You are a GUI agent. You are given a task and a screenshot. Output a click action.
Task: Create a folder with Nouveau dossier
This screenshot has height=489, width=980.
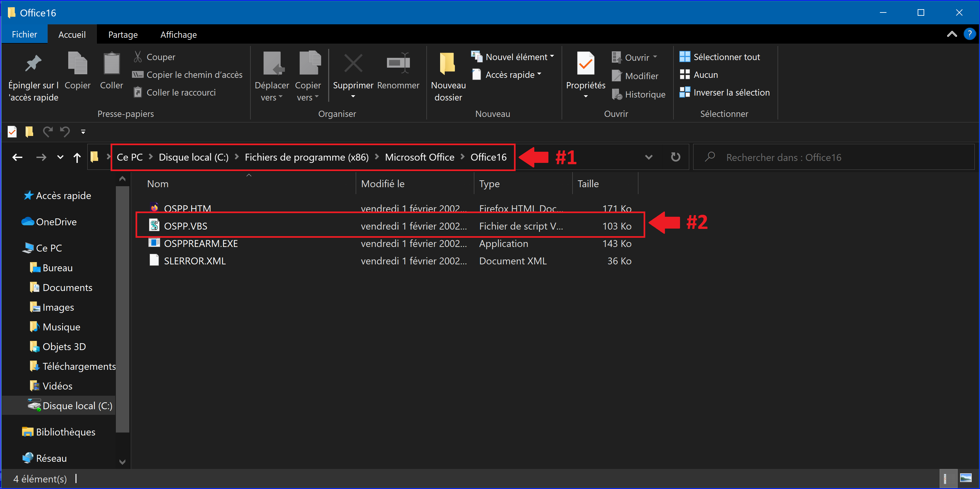tap(448, 76)
